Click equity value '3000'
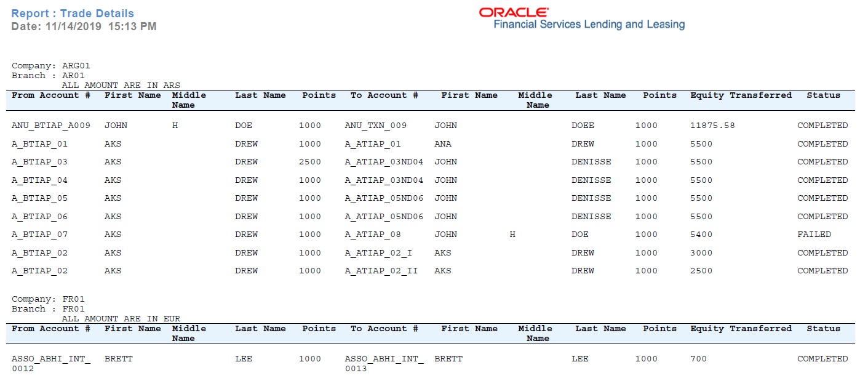Screen dimensions: 868x386 coord(701,253)
